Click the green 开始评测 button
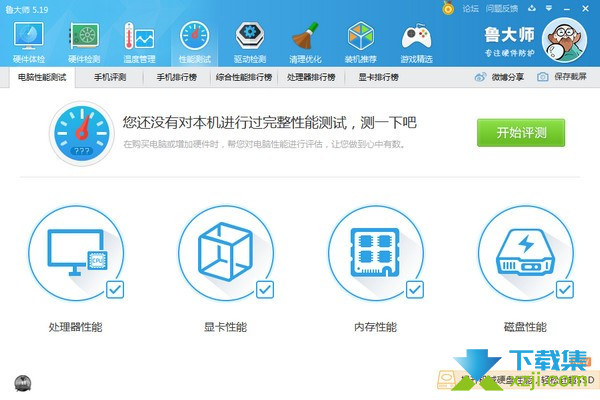600x400 pixels. pos(521,133)
